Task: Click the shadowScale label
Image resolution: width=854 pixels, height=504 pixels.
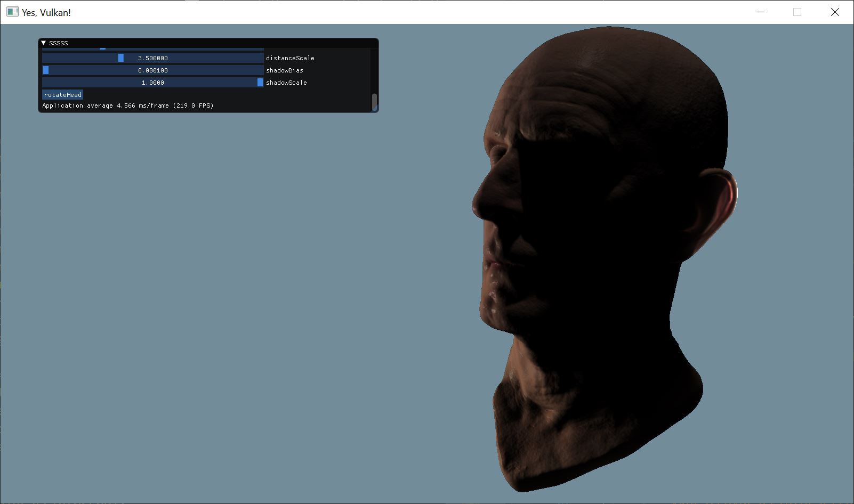Action: click(286, 83)
